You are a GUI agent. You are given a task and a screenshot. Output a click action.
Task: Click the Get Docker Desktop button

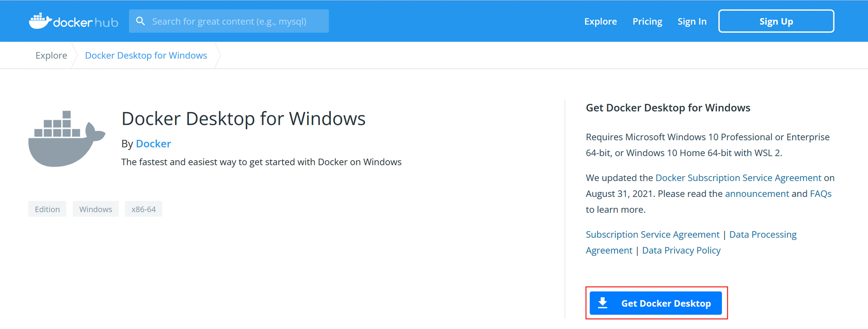pyautogui.click(x=656, y=303)
